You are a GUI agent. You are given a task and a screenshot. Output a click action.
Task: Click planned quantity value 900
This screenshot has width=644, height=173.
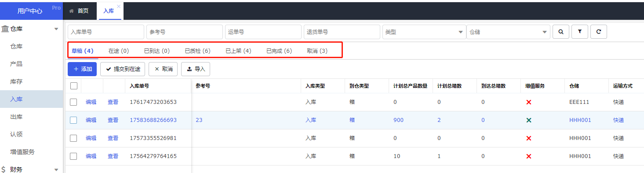click(x=398, y=120)
